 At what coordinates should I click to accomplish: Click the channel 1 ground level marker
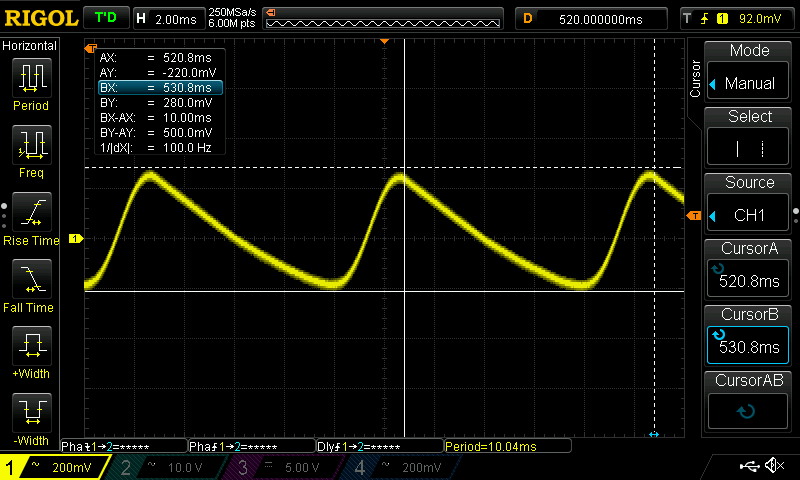76,238
